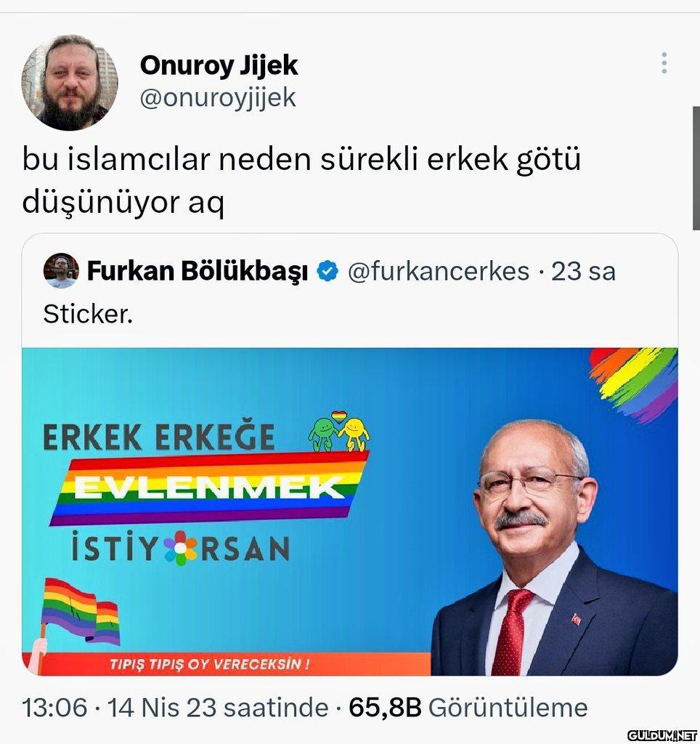Click the 23 sa timestamp in the quote

pyautogui.click(x=583, y=272)
